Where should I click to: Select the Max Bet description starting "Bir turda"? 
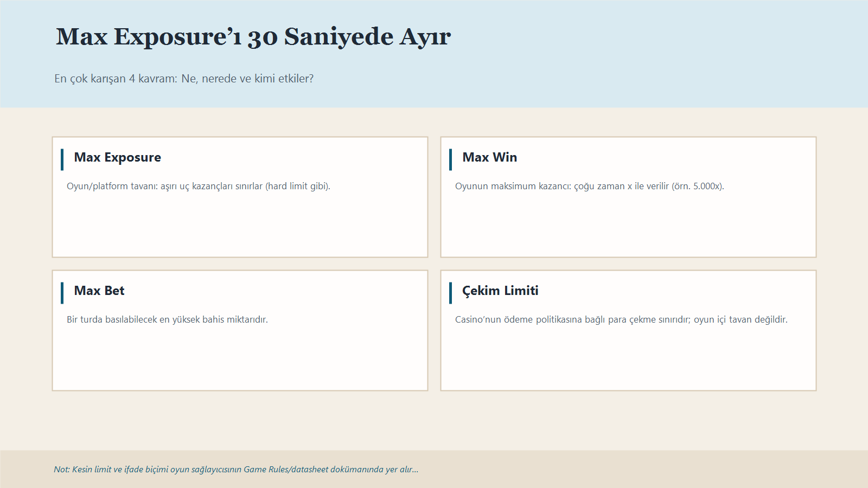tap(167, 320)
